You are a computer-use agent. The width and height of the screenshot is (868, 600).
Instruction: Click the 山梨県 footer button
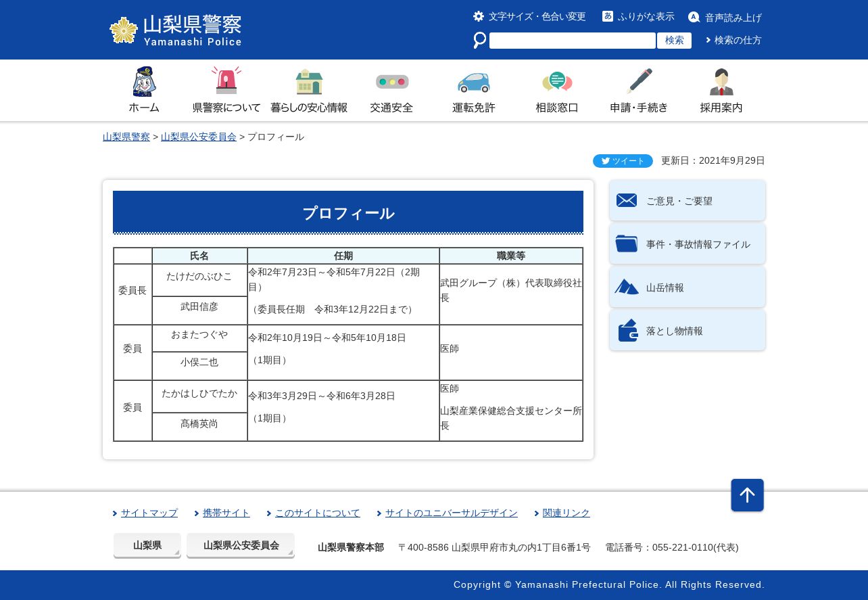click(x=147, y=545)
